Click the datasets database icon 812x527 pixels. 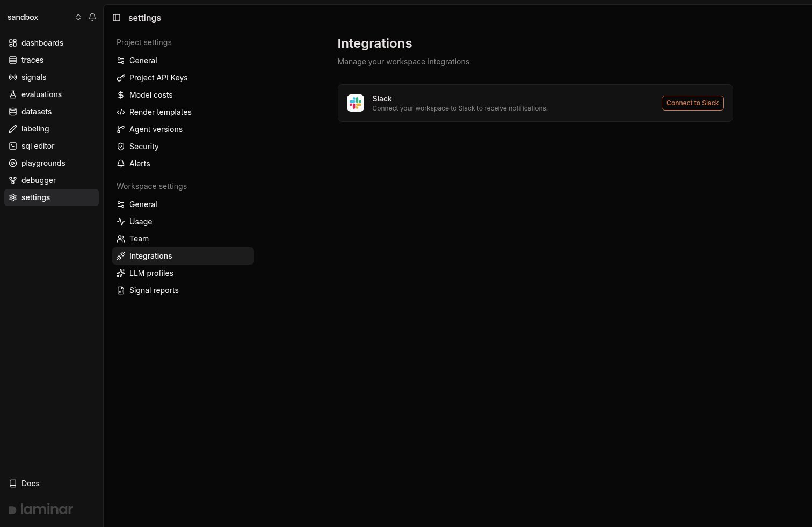pos(13,112)
